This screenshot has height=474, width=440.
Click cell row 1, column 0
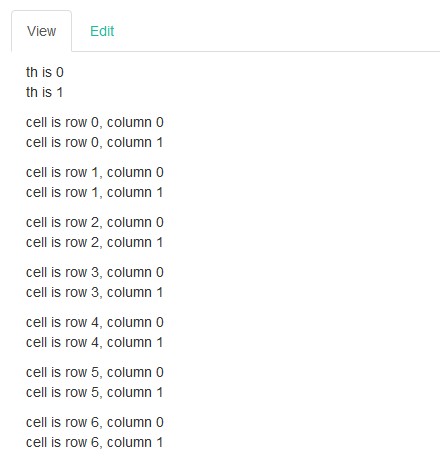(x=95, y=172)
